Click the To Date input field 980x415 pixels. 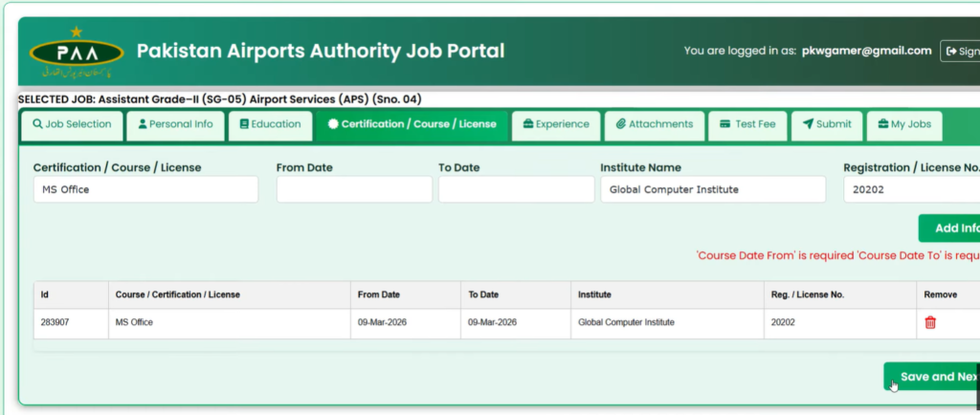[516, 189]
